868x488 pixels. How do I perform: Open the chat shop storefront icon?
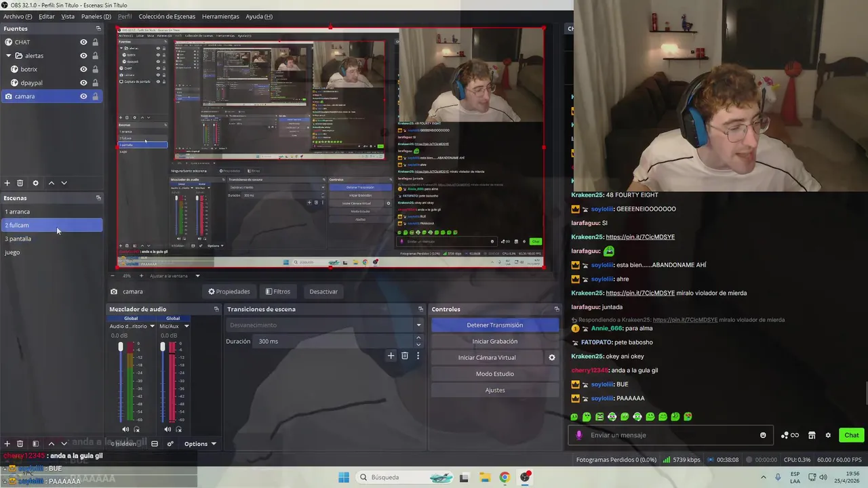click(812, 435)
